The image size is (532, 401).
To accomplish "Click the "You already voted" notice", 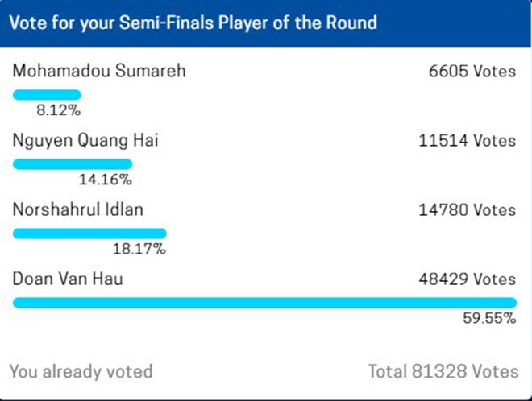I will coord(81,371).
